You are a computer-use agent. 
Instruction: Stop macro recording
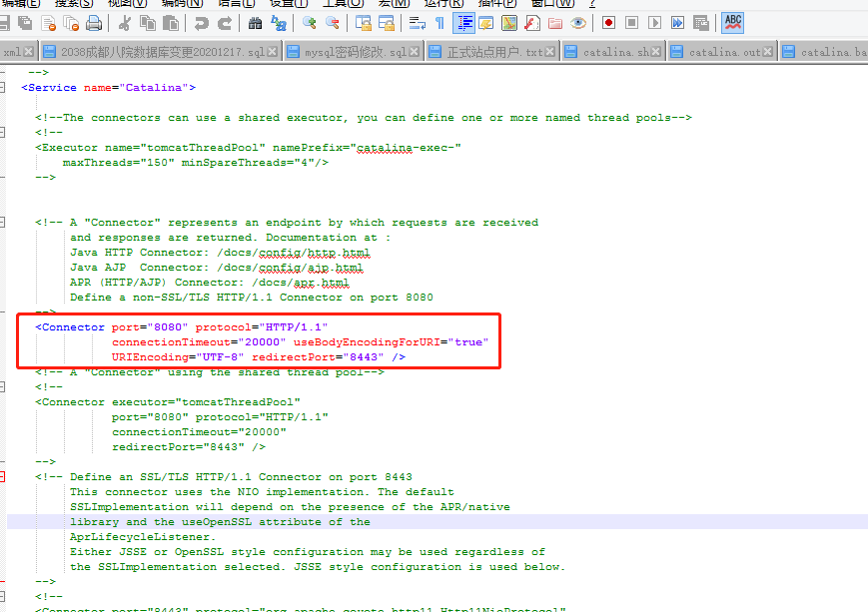click(x=631, y=23)
